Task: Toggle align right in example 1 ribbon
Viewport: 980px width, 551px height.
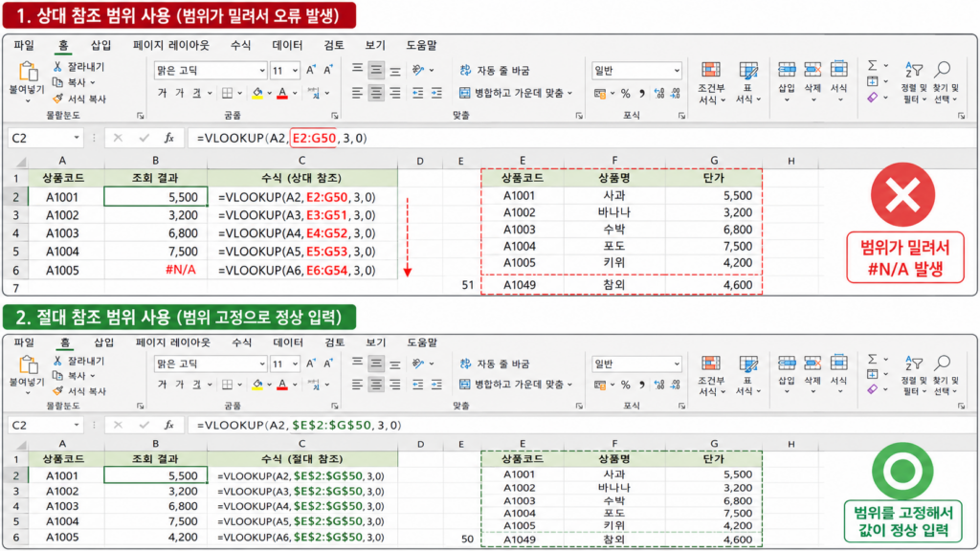Action: click(395, 93)
